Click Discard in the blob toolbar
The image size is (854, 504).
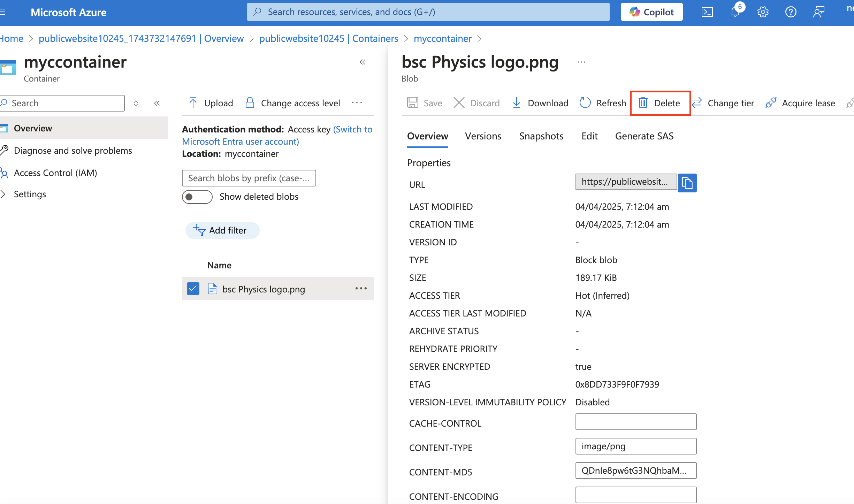tap(477, 103)
